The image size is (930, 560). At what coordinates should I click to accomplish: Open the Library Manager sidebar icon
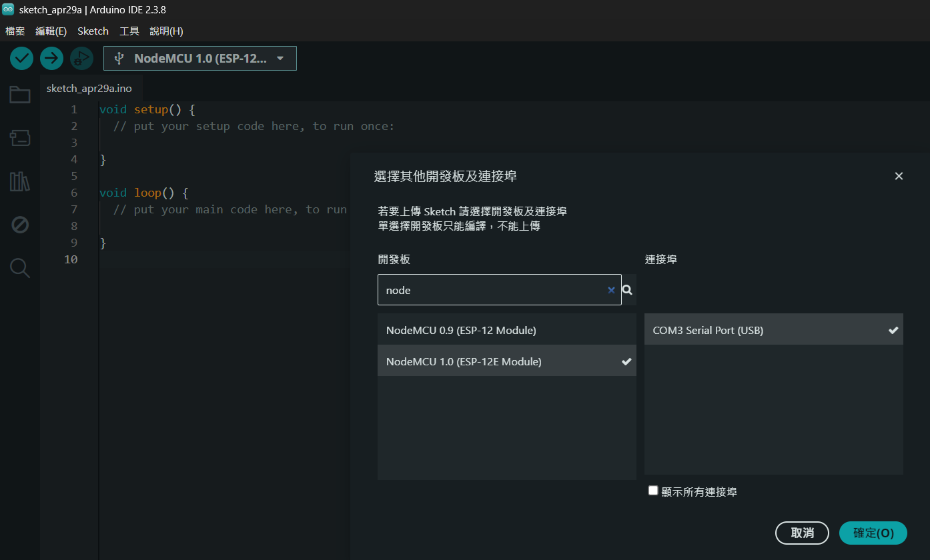[20, 181]
